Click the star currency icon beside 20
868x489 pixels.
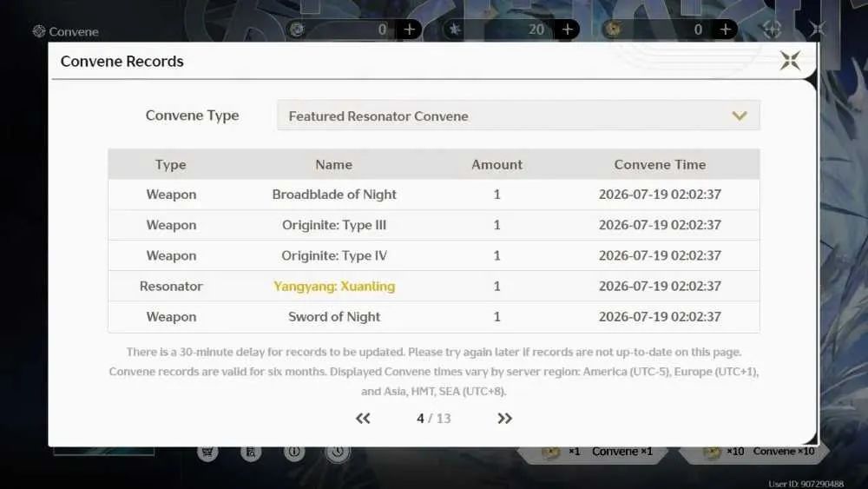455,30
